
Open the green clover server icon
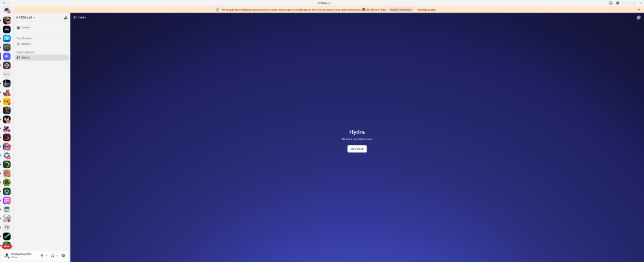tap(6, 182)
